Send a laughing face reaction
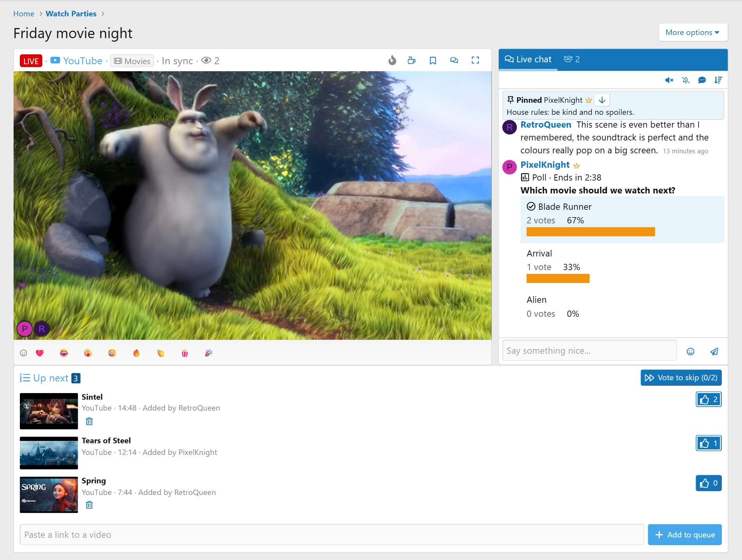Screen dimensions: 742x560 tap(64, 353)
